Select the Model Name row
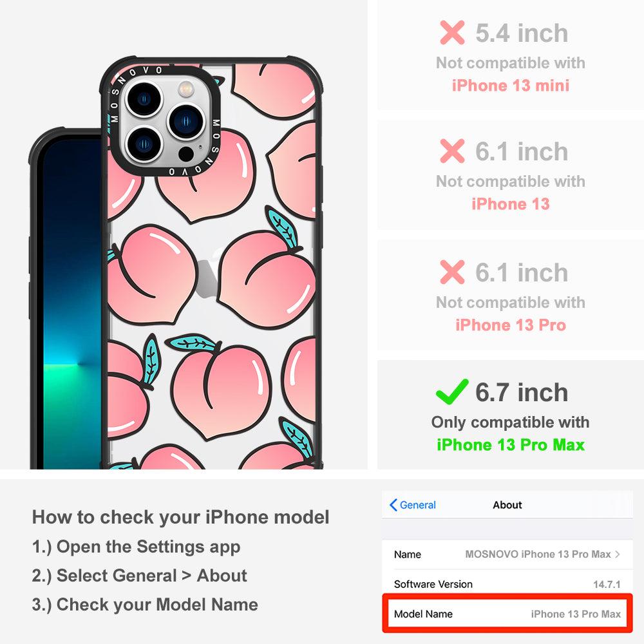Image resolution: width=644 pixels, height=644 pixels. pyautogui.click(x=507, y=614)
